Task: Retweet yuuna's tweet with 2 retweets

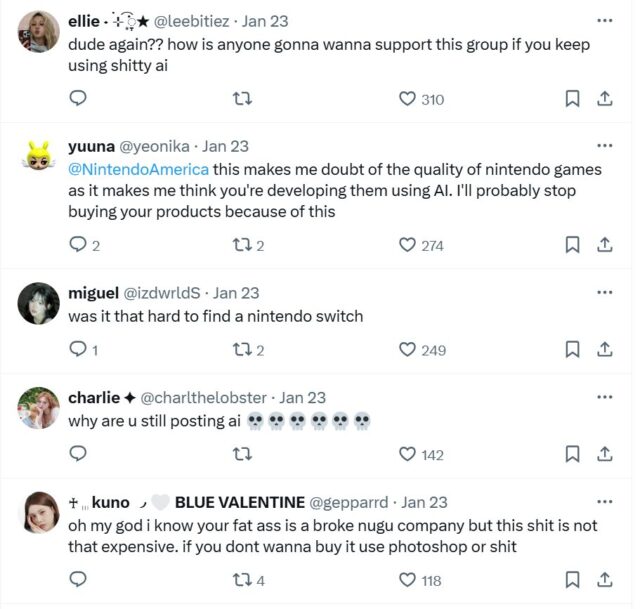Action: tap(240, 245)
